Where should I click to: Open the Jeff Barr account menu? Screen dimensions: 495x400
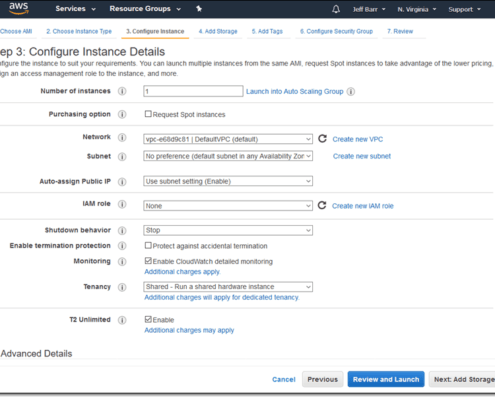click(x=369, y=9)
